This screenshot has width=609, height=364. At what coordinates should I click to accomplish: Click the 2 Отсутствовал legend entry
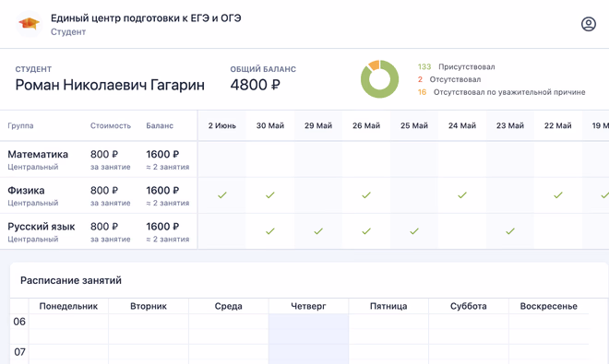point(449,79)
